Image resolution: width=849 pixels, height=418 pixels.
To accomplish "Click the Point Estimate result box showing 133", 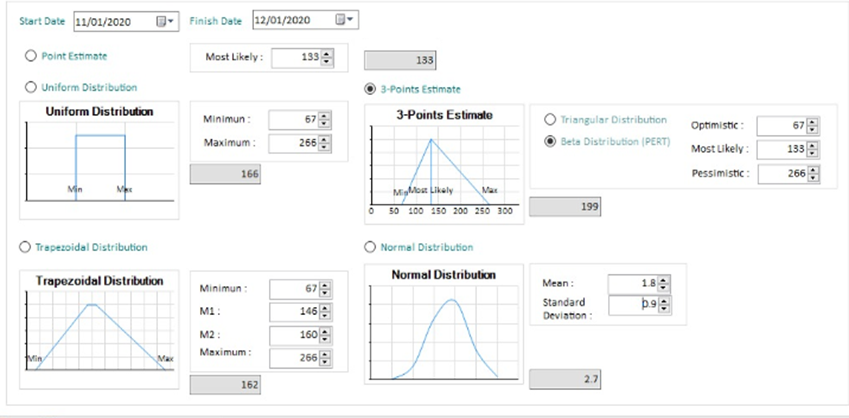I will coord(400,61).
